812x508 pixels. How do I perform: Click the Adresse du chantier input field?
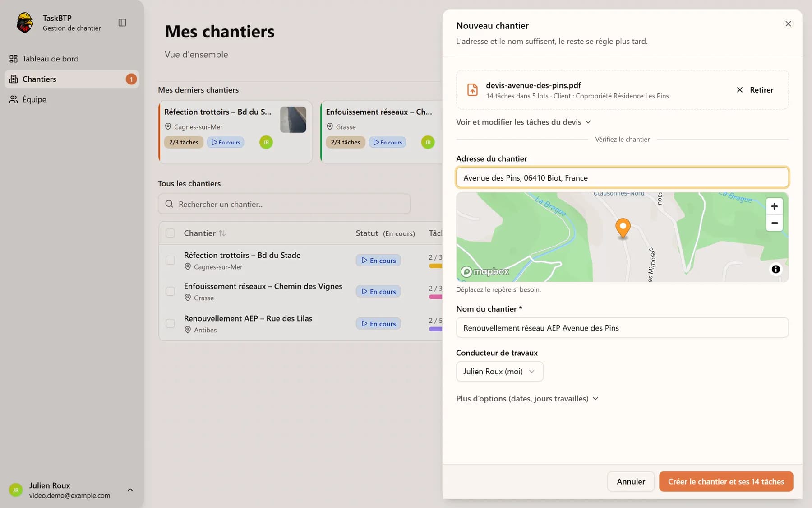[x=622, y=177]
